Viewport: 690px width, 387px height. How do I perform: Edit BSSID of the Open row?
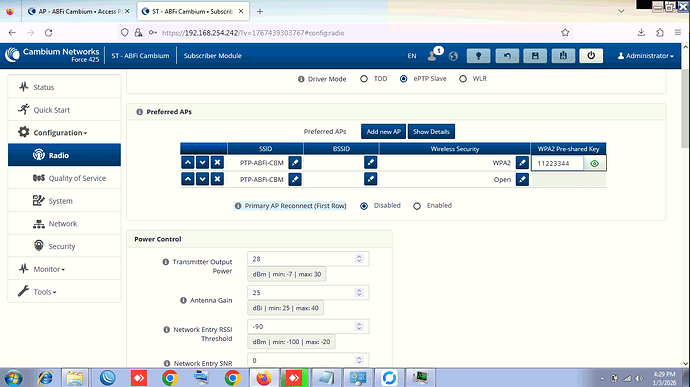pos(371,179)
